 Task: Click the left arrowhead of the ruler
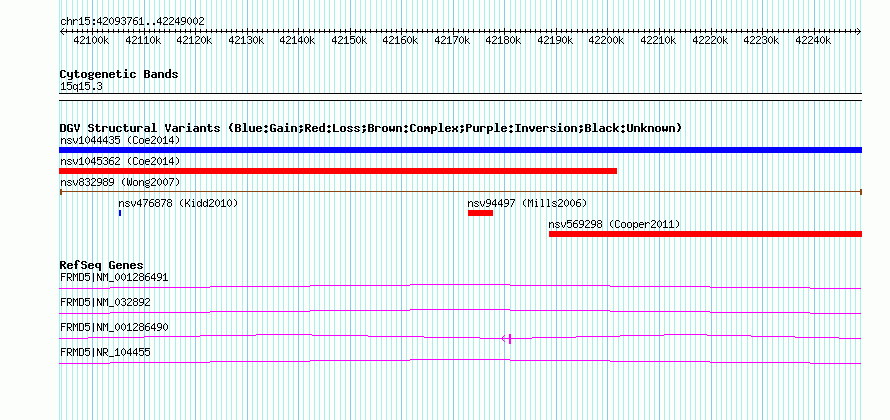coord(62,32)
